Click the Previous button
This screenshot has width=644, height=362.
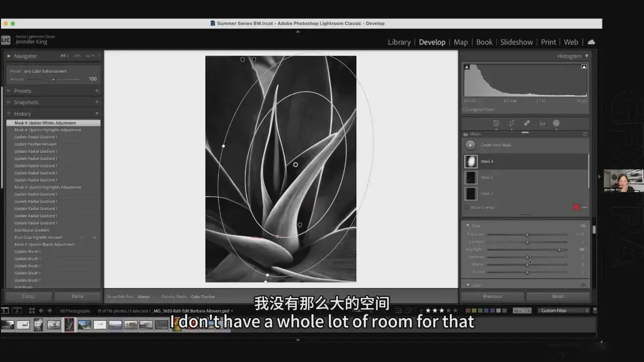pyautogui.click(x=493, y=297)
